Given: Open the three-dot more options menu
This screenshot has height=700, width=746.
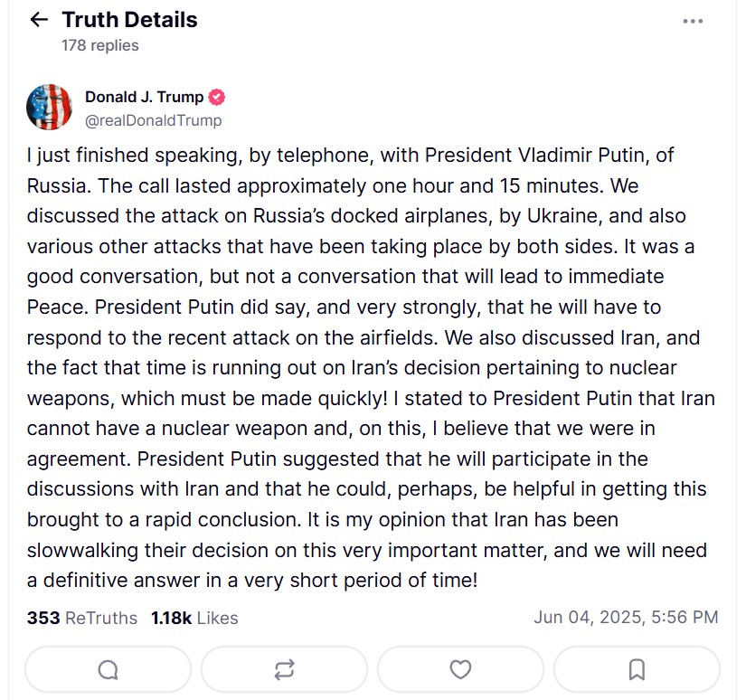Looking at the screenshot, I should pyautogui.click(x=693, y=21).
